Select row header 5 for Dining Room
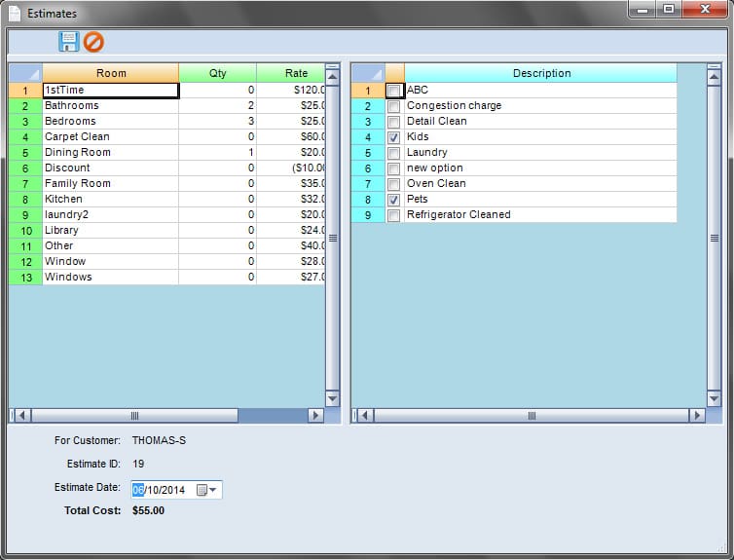 [25, 152]
